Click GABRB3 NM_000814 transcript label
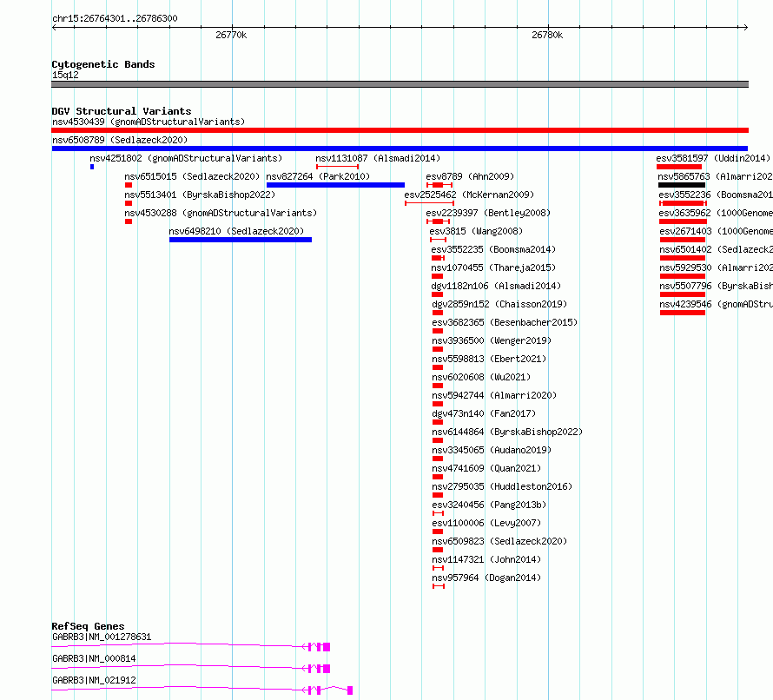 94,658
